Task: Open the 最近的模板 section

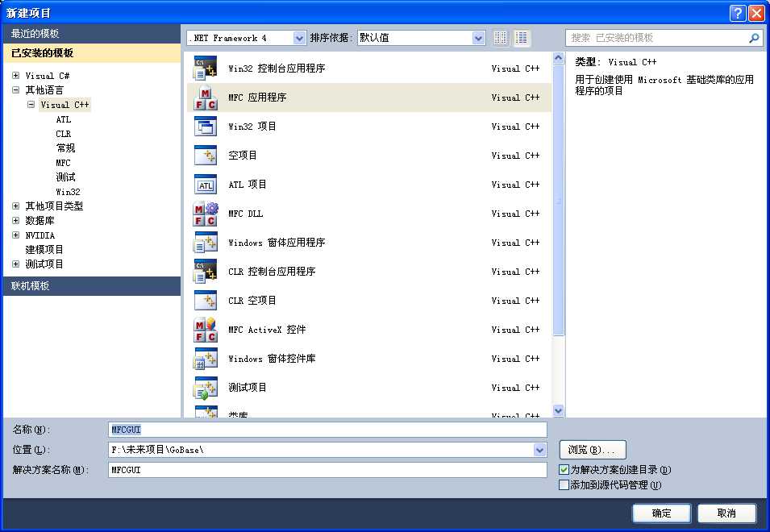Action: tap(92, 33)
